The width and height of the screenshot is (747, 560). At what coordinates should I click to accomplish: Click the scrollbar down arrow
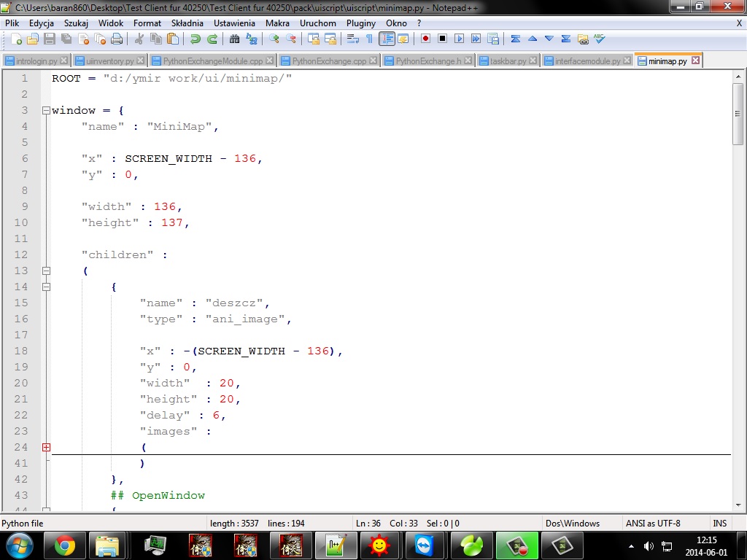click(x=738, y=505)
